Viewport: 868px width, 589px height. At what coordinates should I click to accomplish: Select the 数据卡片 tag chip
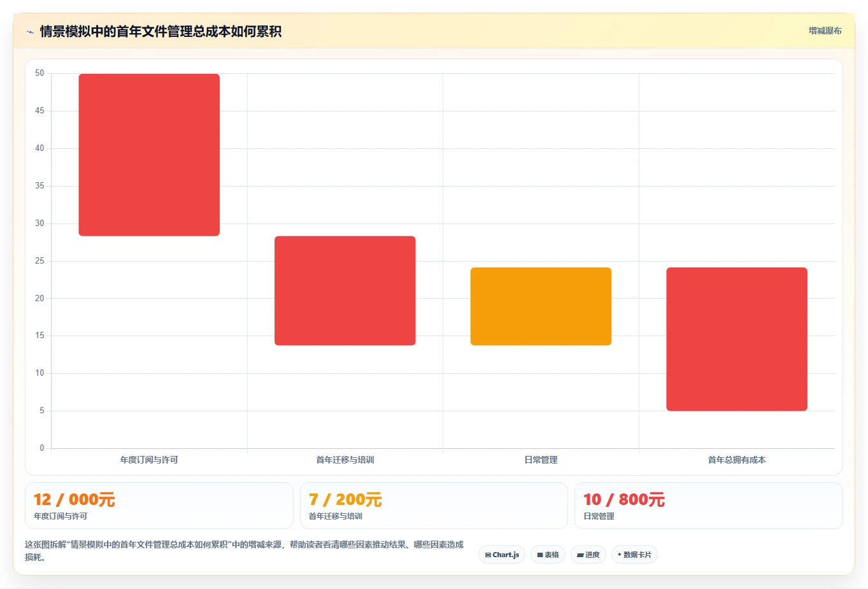point(634,555)
